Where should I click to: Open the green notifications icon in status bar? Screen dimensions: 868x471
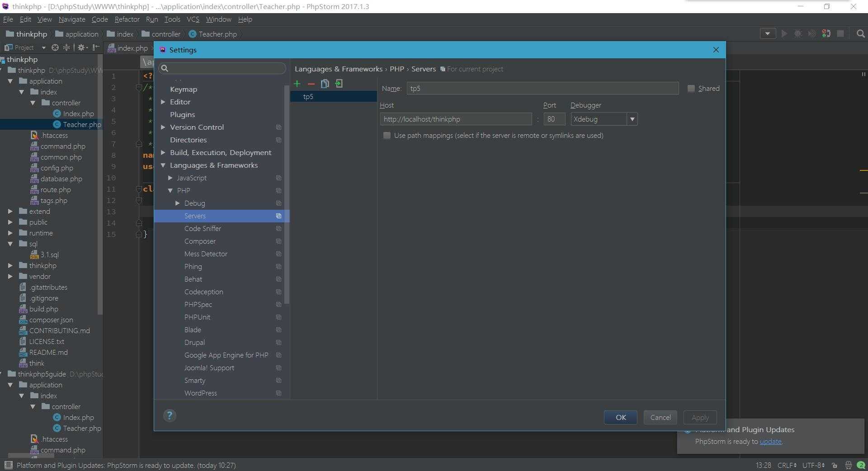coord(861,465)
